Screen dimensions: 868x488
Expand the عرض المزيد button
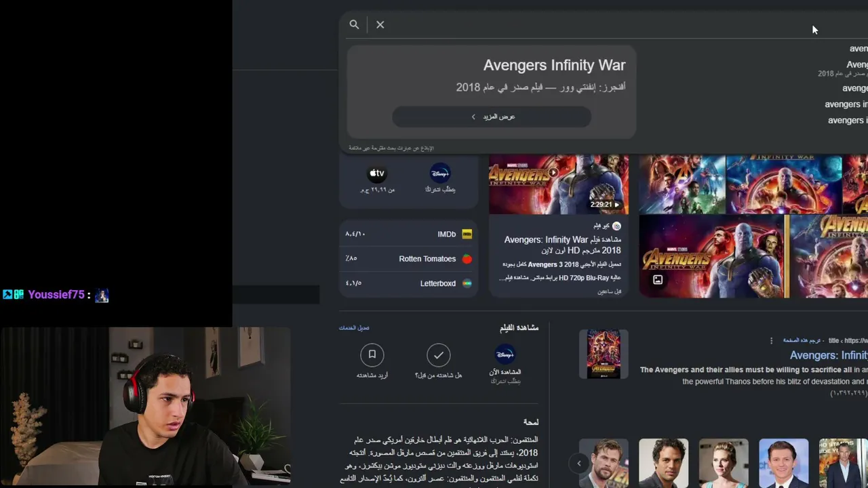pos(492,117)
